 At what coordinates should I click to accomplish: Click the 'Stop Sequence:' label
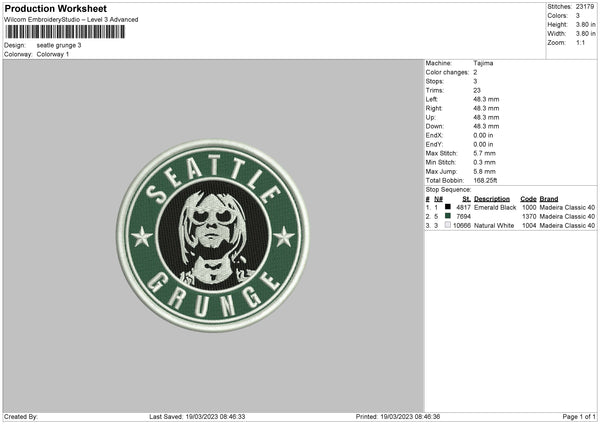(x=448, y=190)
